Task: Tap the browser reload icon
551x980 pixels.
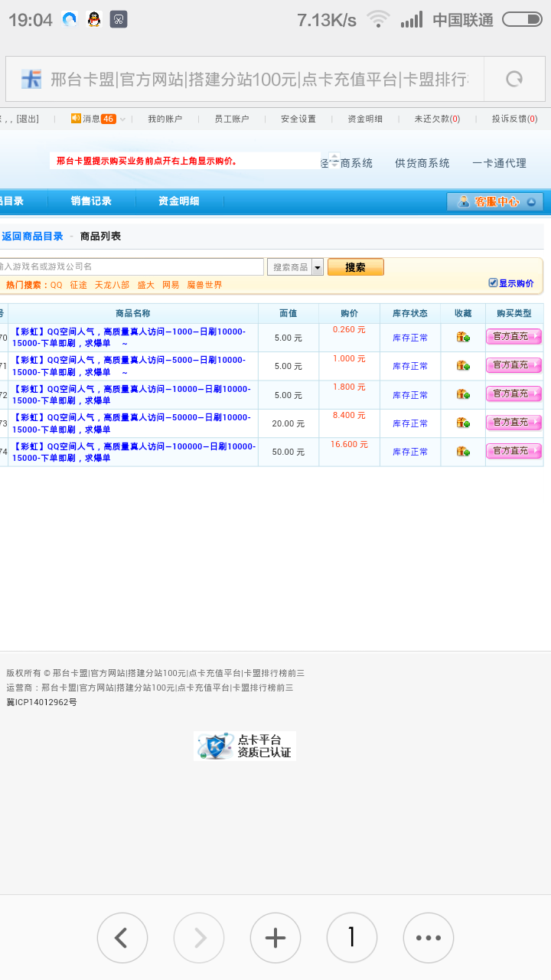Action: click(x=514, y=79)
